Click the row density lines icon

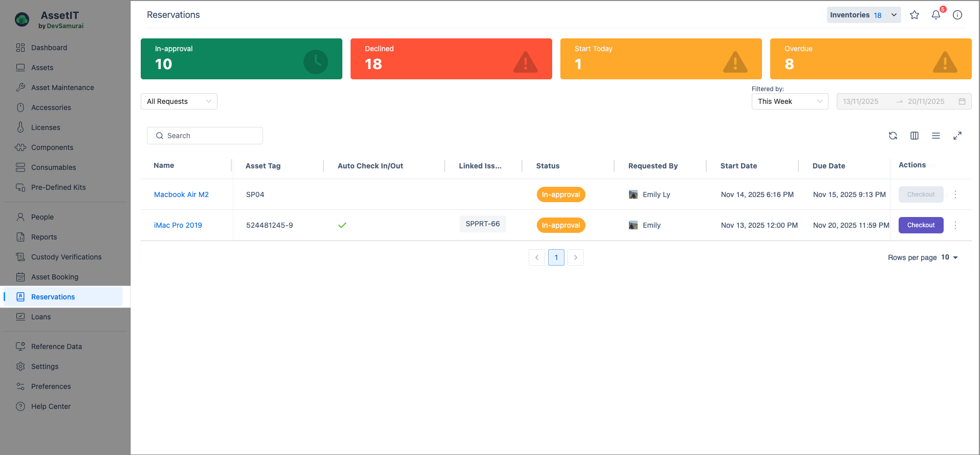pos(935,136)
